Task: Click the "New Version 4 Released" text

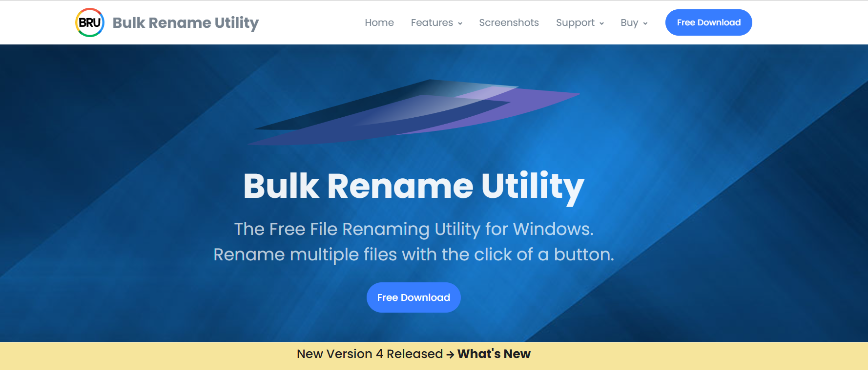Action: 370,354
